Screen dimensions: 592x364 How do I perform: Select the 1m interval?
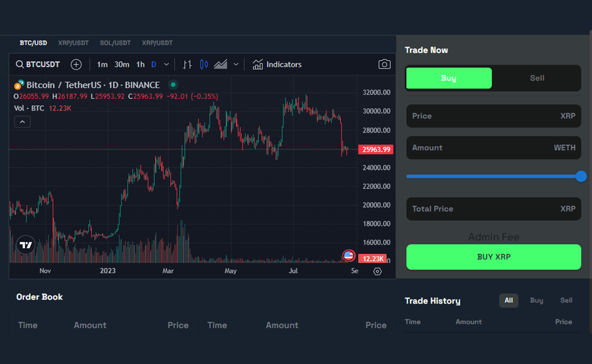[102, 65]
